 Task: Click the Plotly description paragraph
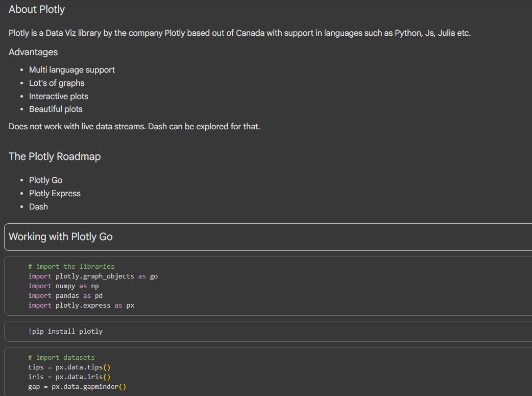tap(239, 33)
